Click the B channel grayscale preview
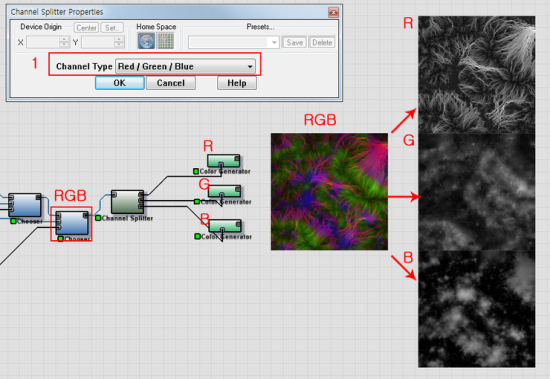Viewport: 550px width, 379px height. (x=477, y=309)
